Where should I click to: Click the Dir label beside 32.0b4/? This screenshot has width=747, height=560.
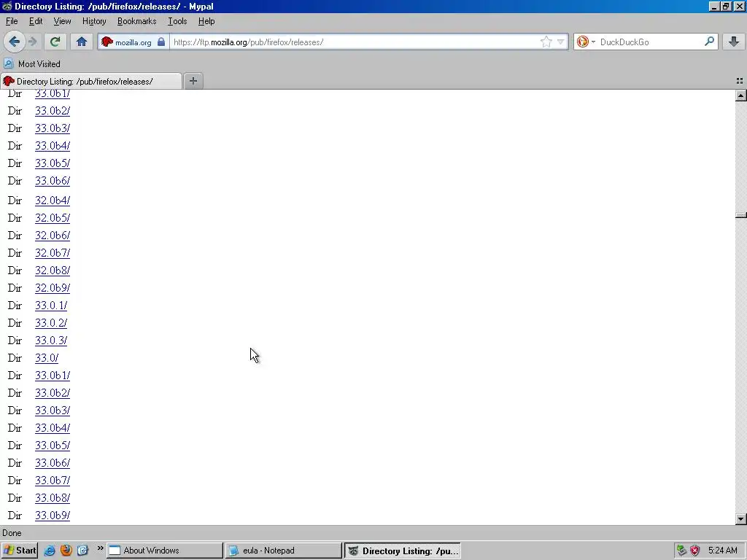(x=15, y=201)
